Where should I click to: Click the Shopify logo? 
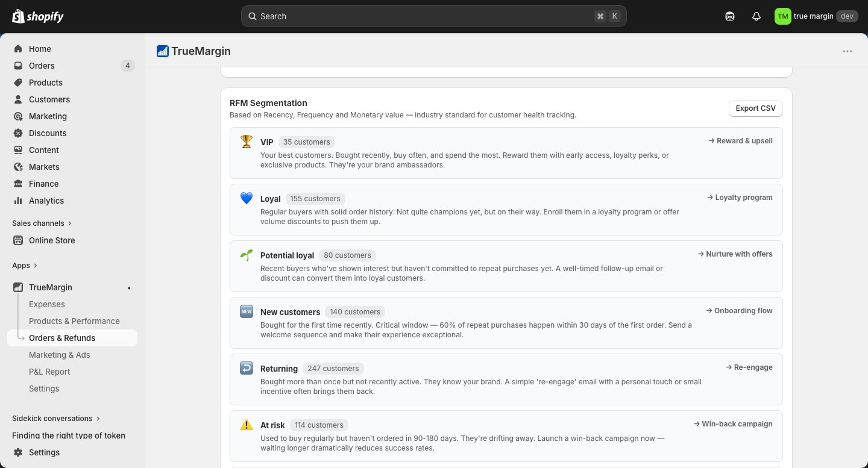click(x=38, y=16)
